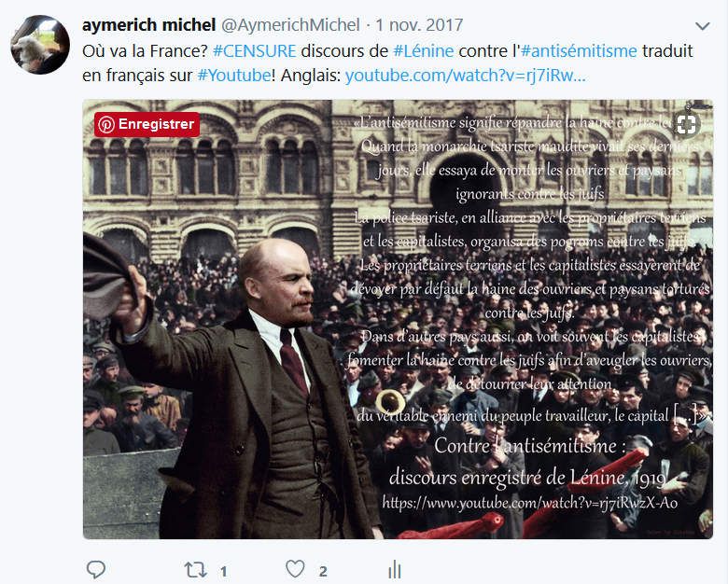Open aymerich michel's profile avatar
The image size is (728, 584).
(x=40, y=45)
